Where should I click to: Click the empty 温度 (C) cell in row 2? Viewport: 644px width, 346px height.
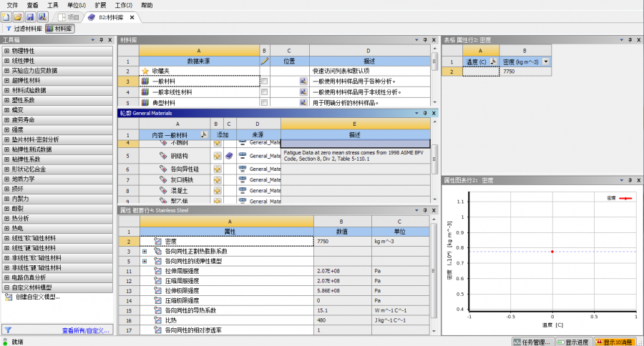click(481, 71)
